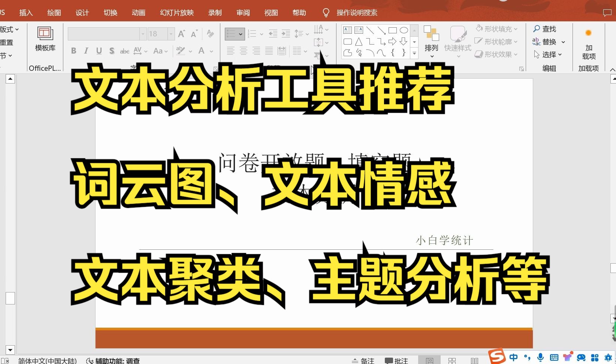Select the rounded rectangle shape

(x=348, y=42)
